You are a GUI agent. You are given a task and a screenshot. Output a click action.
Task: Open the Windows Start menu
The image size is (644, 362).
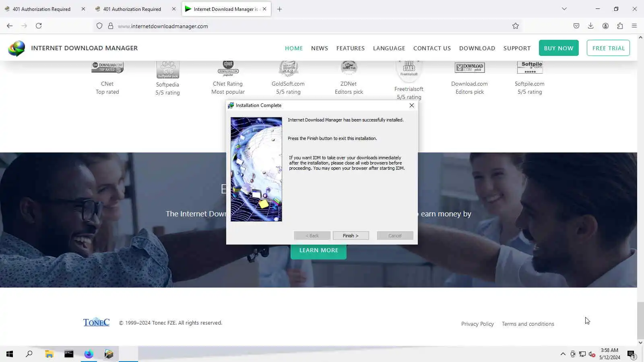pyautogui.click(x=10, y=354)
